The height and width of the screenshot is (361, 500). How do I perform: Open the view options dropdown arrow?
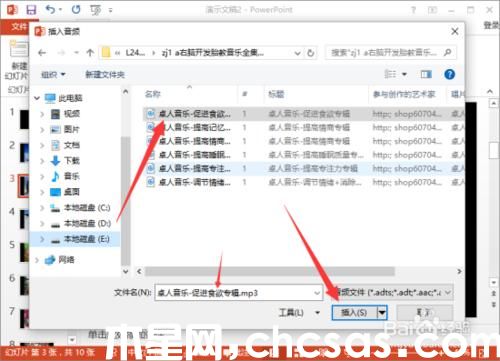(x=404, y=74)
